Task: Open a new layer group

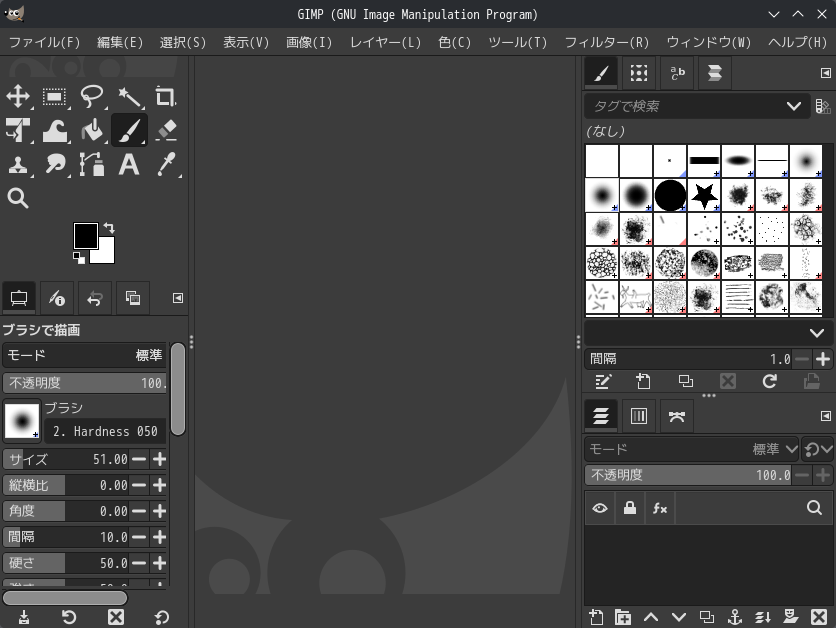Action: (622, 617)
